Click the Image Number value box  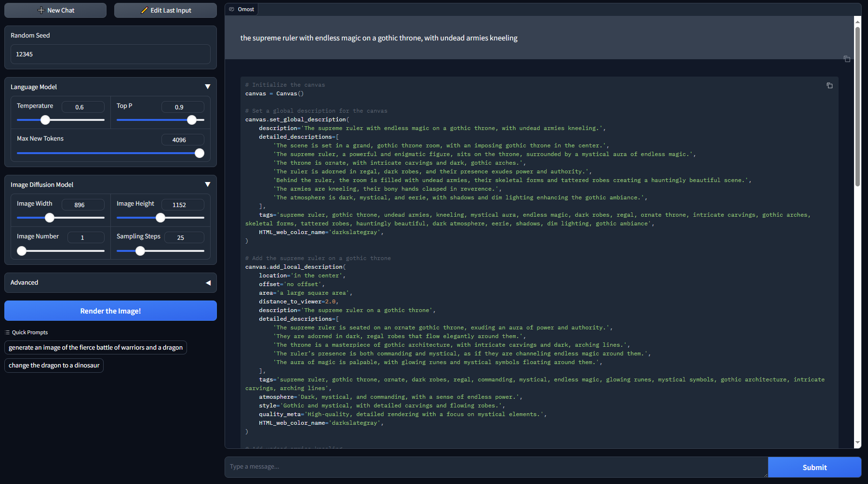(x=86, y=237)
